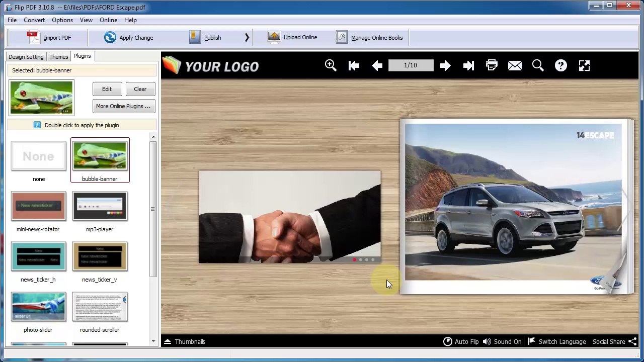644x362 pixels.
Task: Click the YOUR LOGO image
Action: point(211,66)
